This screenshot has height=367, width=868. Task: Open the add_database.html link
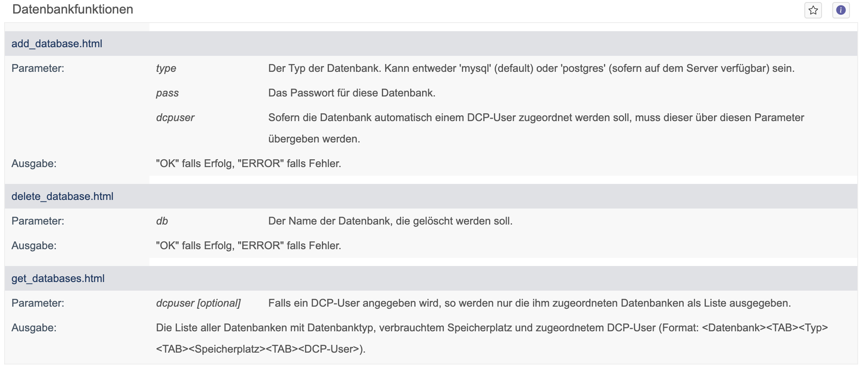tap(57, 44)
